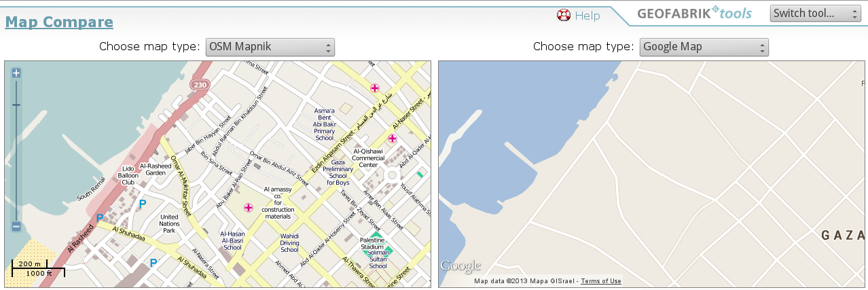Click the GAZA label on Google map
Image resolution: width=868 pixels, height=290 pixels.
844,236
